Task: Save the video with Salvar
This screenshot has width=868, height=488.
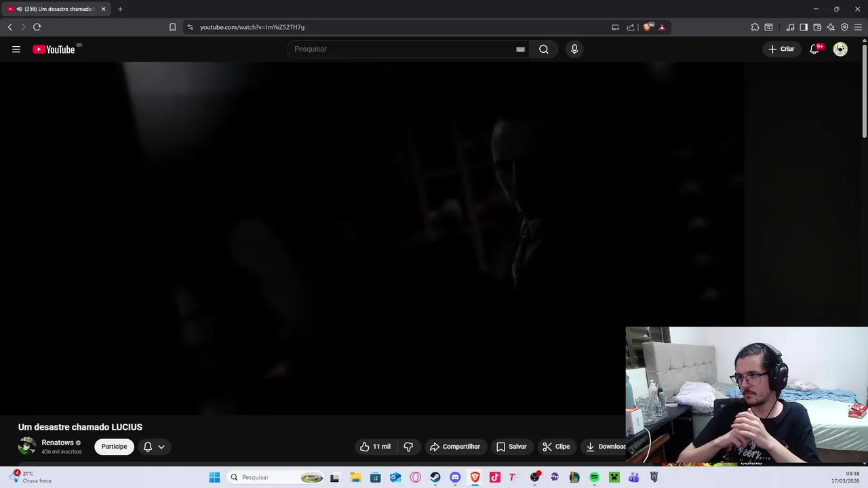Action: [511, 447]
